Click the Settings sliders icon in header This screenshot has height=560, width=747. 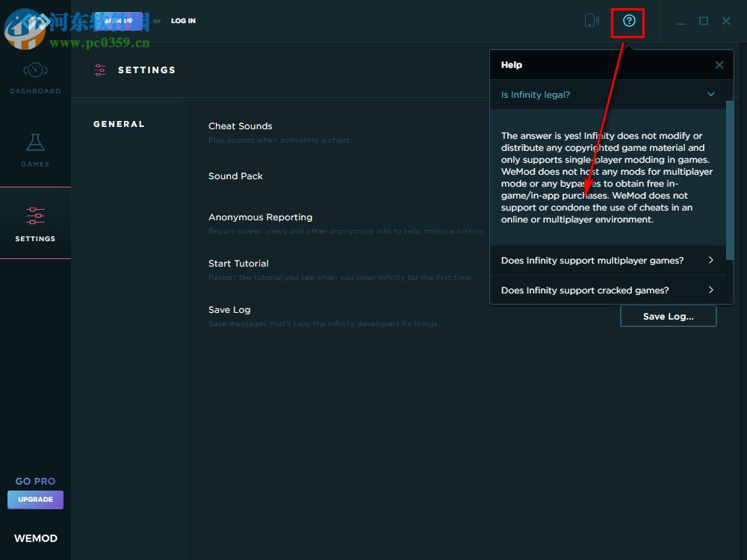click(x=100, y=70)
